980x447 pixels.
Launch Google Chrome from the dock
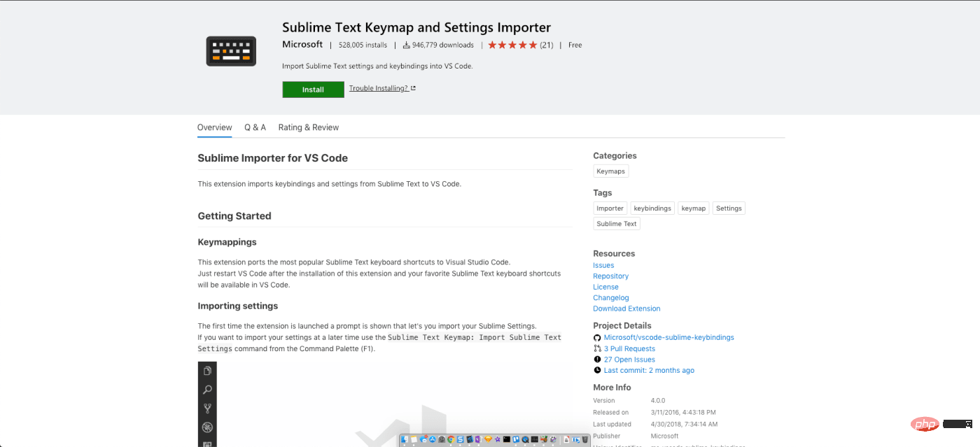pyautogui.click(x=451, y=439)
